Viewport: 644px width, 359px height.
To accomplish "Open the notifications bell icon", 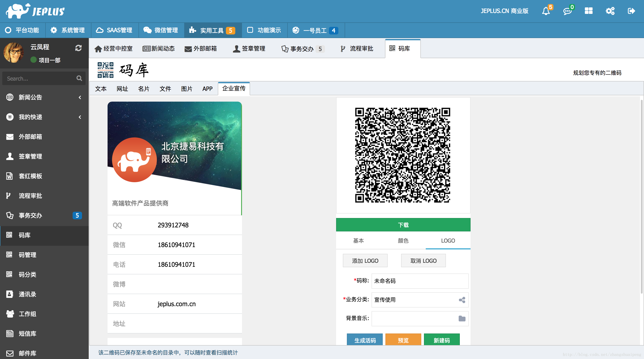I will [x=546, y=11].
